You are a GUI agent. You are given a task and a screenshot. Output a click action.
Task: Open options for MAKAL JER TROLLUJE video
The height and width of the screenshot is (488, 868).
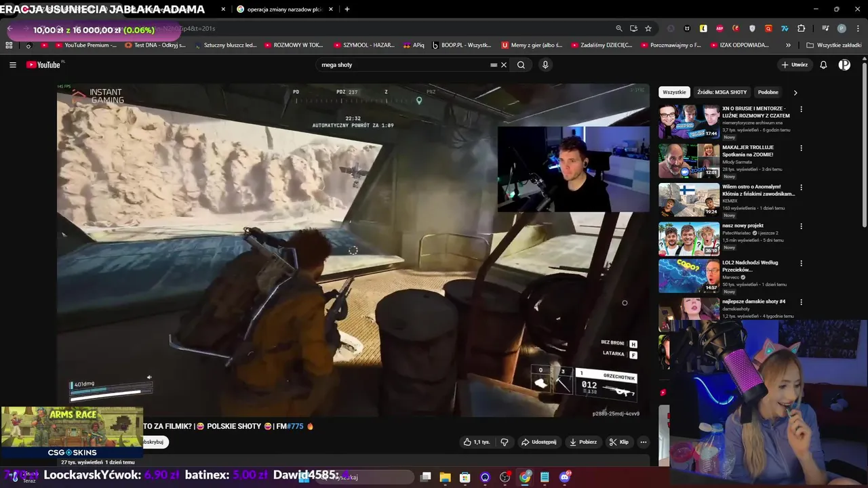point(801,148)
